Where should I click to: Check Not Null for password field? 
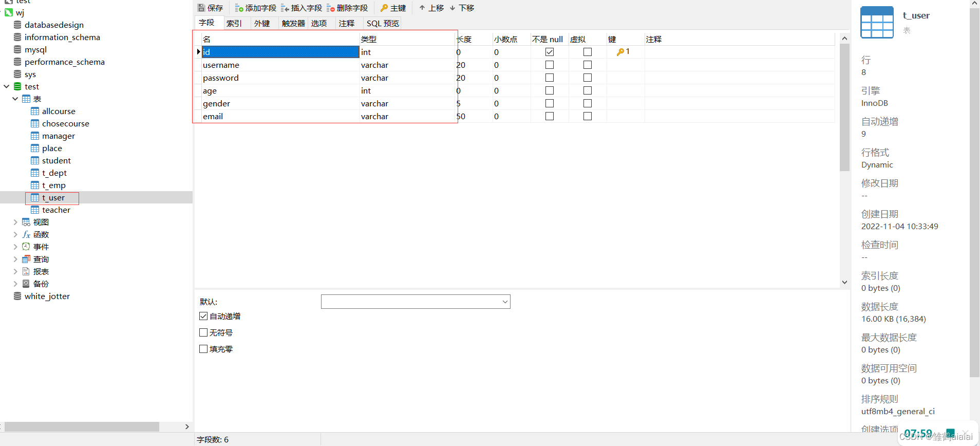point(550,78)
